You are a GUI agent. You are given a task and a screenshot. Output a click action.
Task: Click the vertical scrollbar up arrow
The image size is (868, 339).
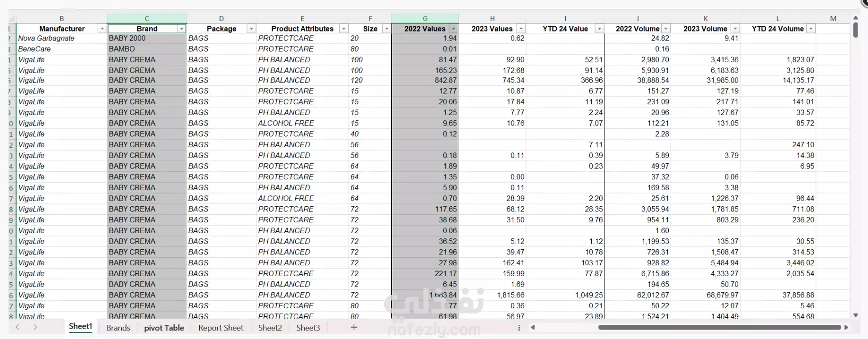point(855,18)
